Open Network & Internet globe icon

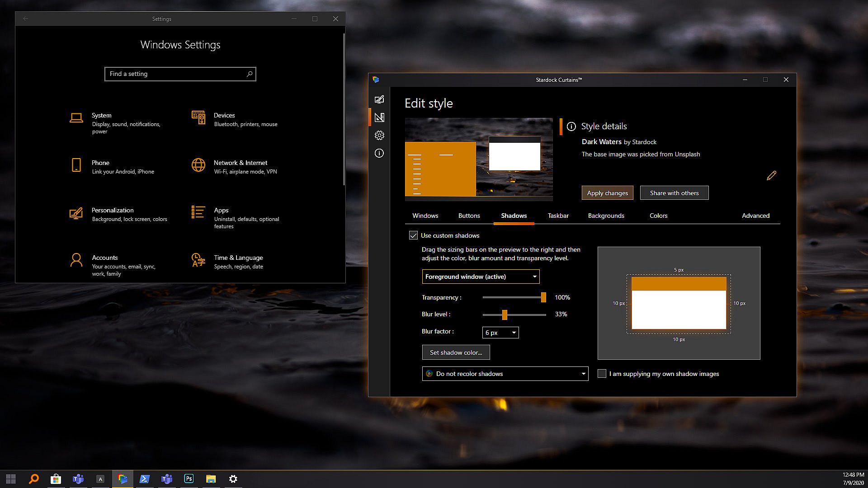[x=198, y=165]
